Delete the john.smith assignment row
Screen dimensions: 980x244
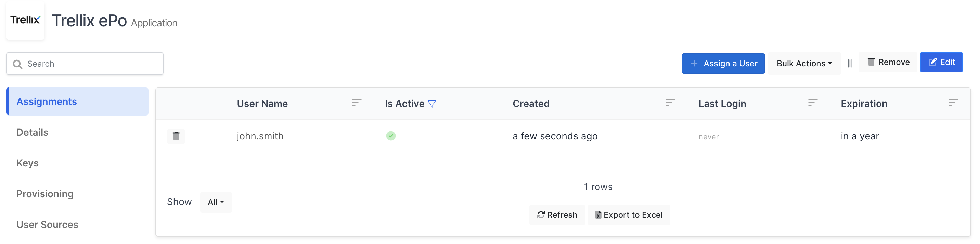pos(176,136)
